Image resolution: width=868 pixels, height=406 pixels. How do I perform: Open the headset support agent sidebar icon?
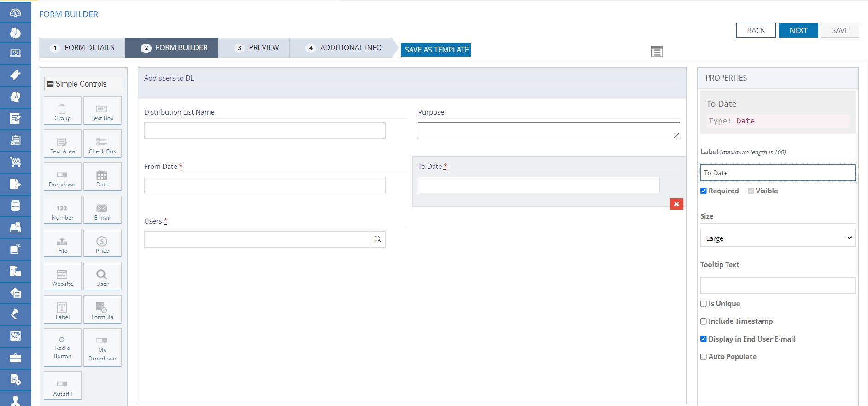click(15, 96)
